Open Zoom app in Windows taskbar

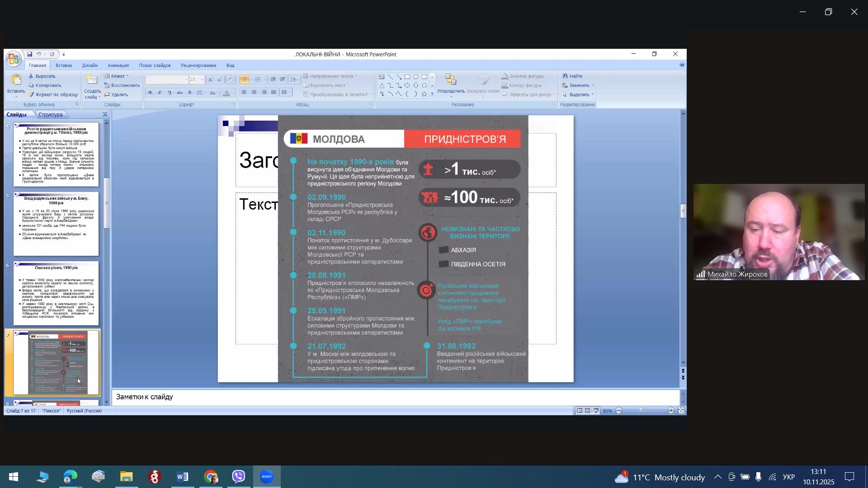267,477
